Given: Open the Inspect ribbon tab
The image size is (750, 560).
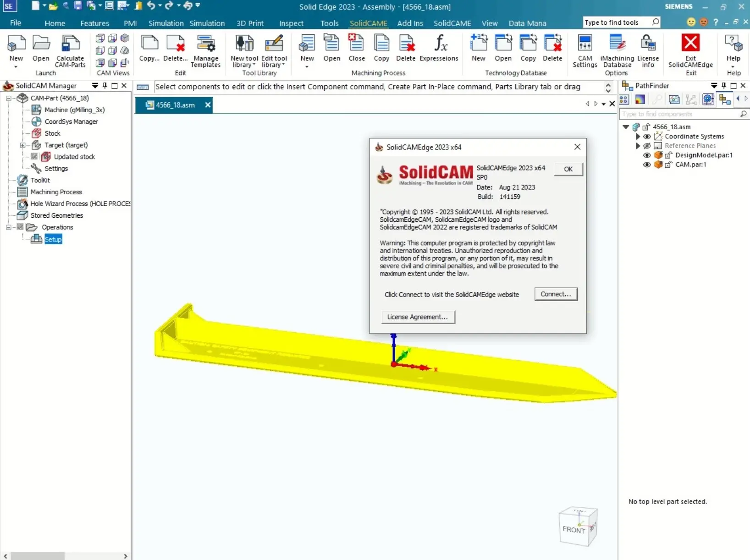Looking at the screenshot, I should (291, 23).
